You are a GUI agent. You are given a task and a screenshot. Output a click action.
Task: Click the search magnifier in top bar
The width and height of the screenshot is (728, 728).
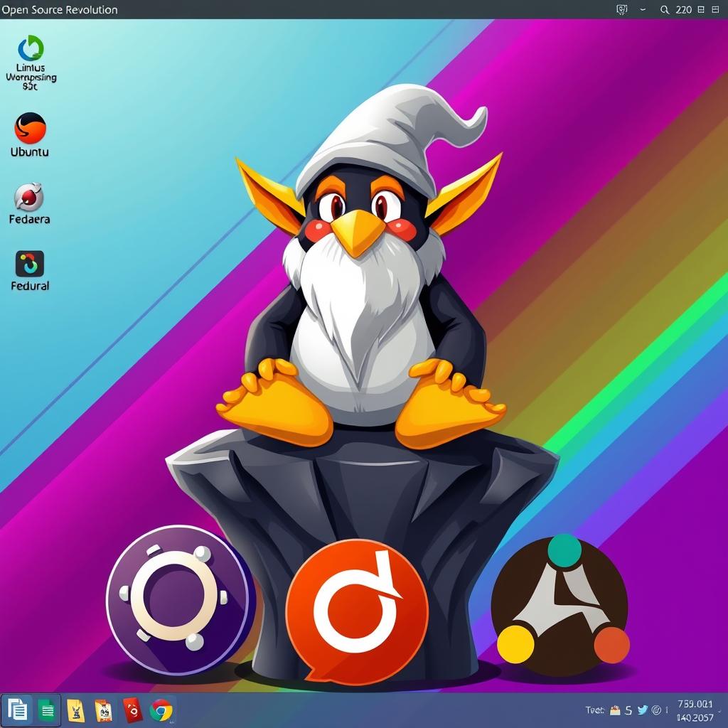(665, 10)
